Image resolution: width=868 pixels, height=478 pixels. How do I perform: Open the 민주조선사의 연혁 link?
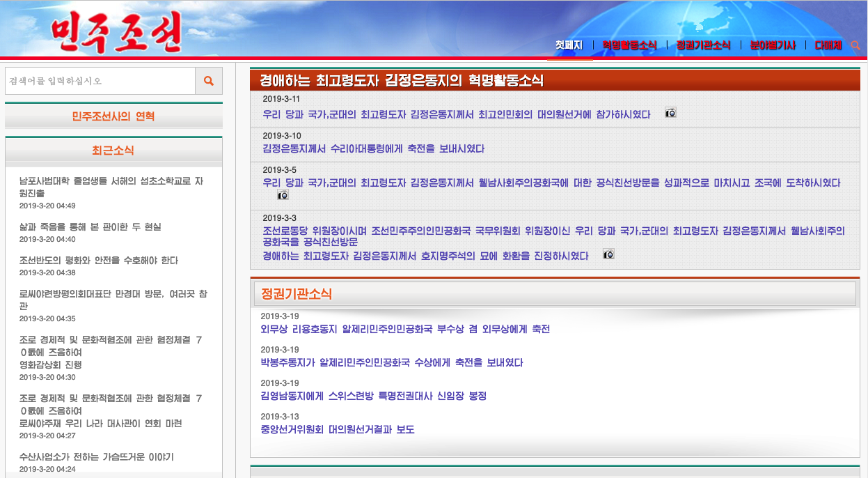[x=113, y=116]
